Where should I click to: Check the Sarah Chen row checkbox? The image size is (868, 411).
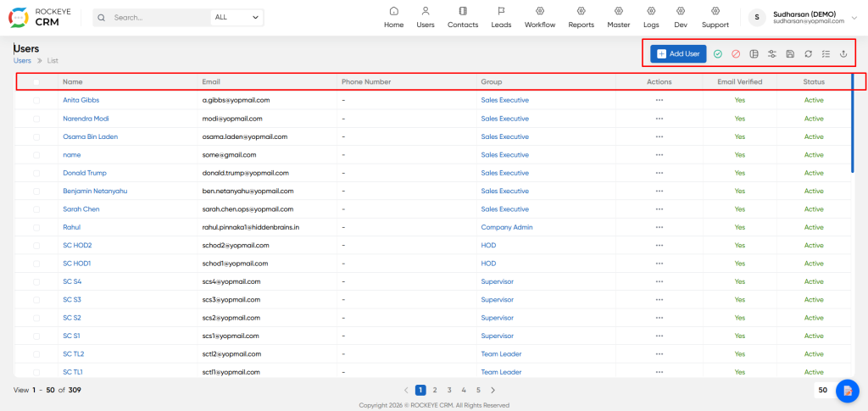point(36,209)
